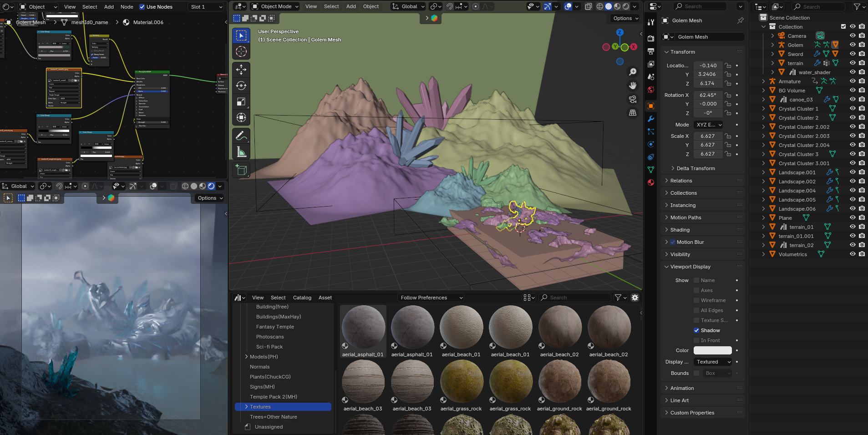Uncheck the Shadow checkbox in Viewport Display
868x435 pixels.
pyautogui.click(x=696, y=330)
